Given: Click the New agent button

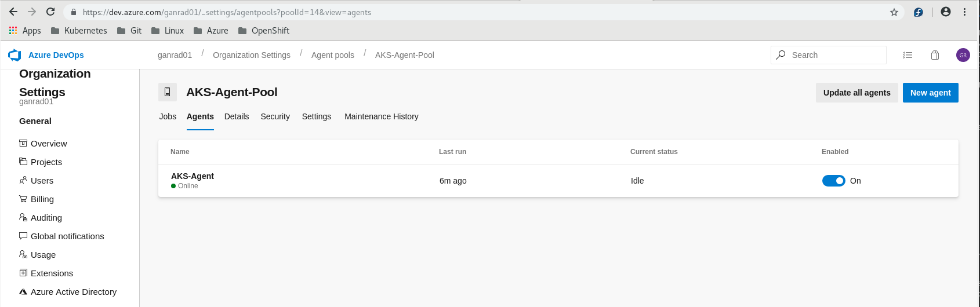Looking at the screenshot, I should click(x=931, y=93).
